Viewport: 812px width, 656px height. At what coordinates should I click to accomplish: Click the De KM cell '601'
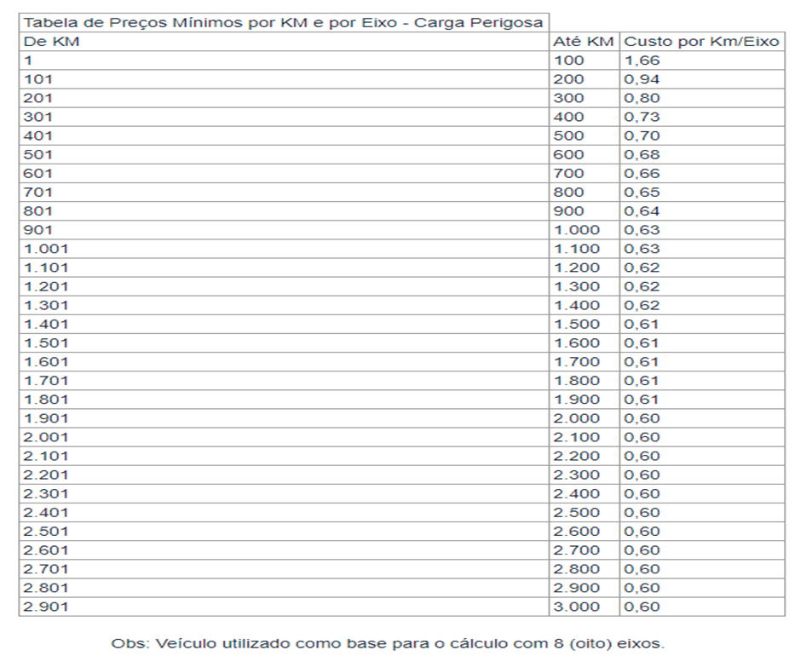(x=284, y=174)
